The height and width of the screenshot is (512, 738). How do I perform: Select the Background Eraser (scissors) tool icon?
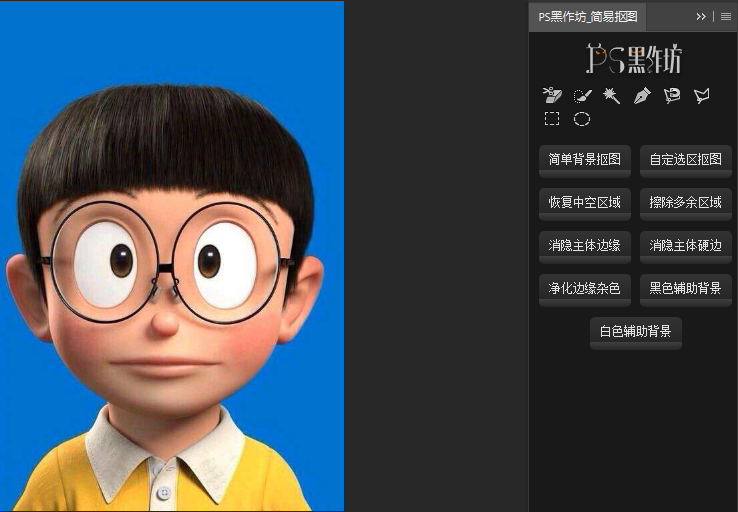[552, 95]
